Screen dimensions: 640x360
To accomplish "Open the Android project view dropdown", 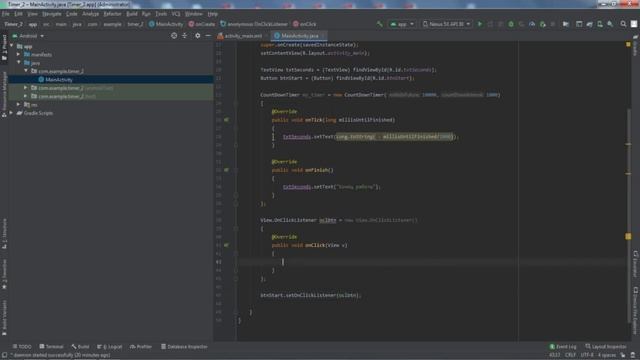I will click(x=28, y=36).
